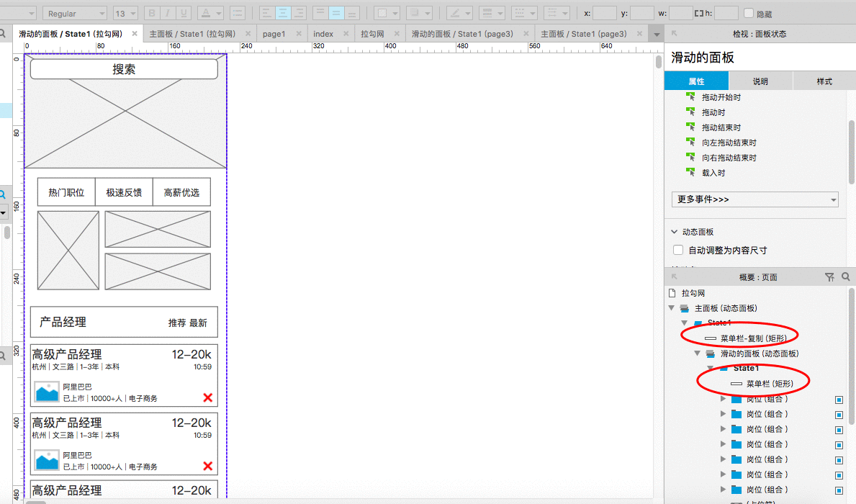Toggle visibility box of first 岗位 group
856x504 pixels.
pos(839,400)
